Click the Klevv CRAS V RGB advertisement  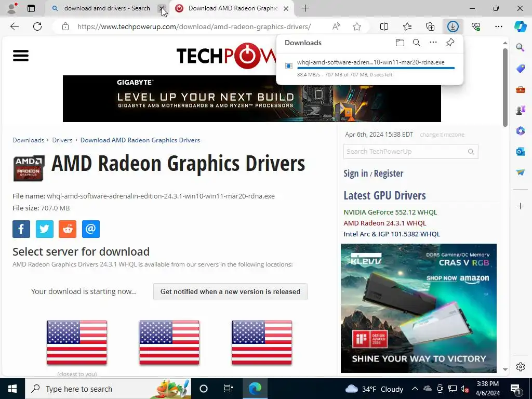click(419, 309)
